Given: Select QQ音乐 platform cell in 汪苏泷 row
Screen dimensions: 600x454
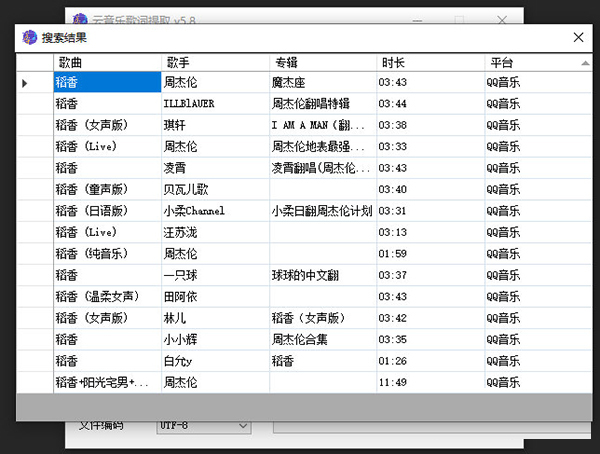Looking at the screenshot, I should click(x=538, y=232).
